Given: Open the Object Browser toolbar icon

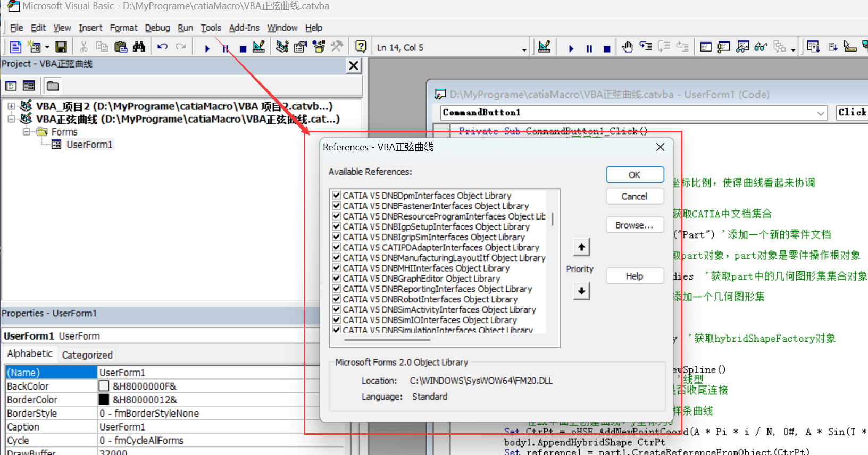Looking at the screenshot, I should (x=319, y=47).
